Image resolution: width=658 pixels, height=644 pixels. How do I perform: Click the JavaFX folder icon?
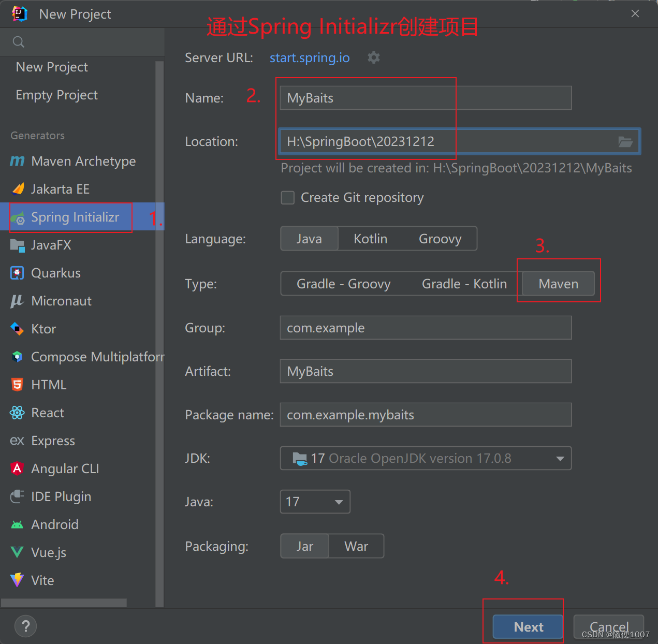(x=18, y=245)
